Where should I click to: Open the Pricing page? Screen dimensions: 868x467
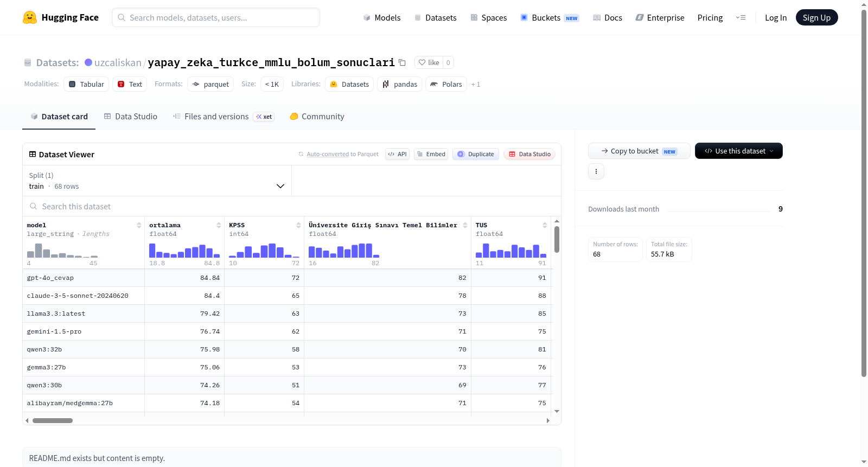710,17
